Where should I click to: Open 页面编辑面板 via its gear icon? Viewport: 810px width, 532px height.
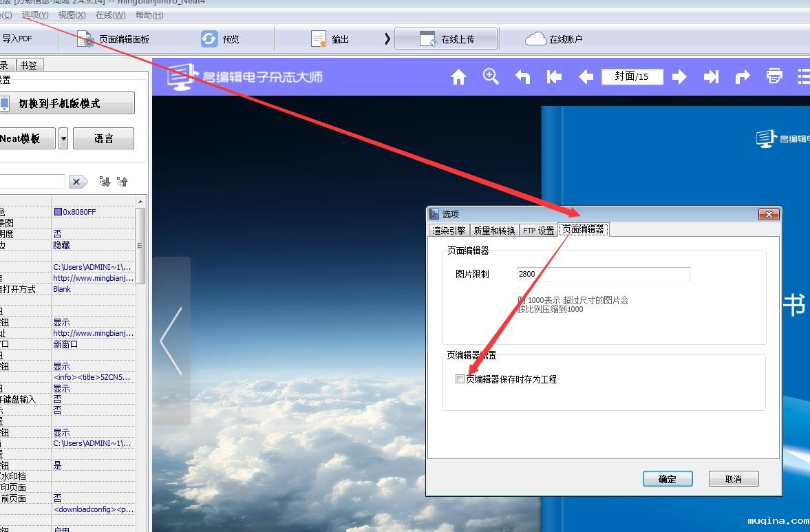(85, 39)
